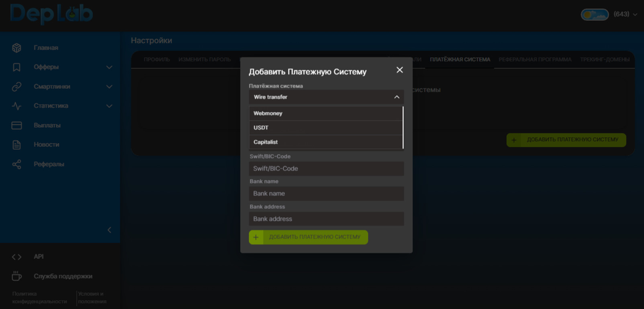Click the Новости document icon

tap(17, 145)
